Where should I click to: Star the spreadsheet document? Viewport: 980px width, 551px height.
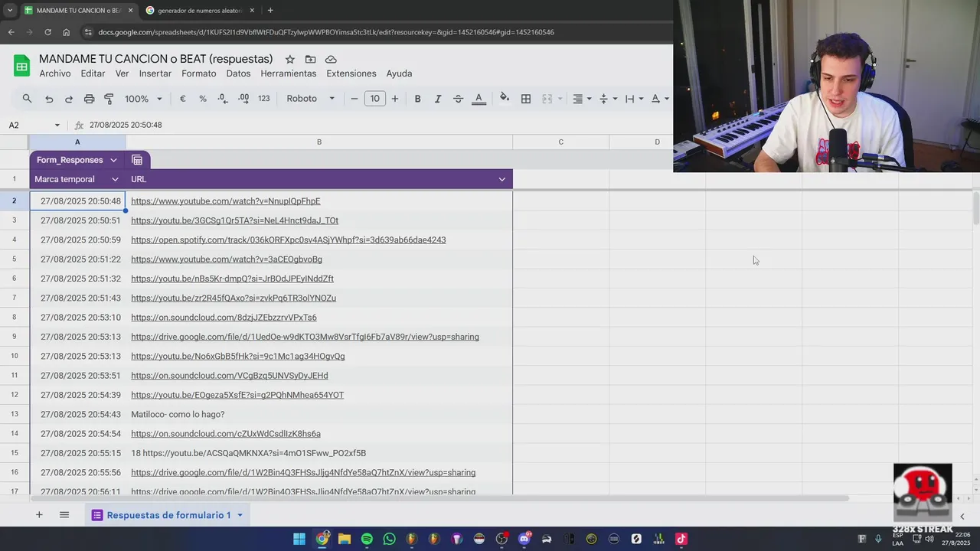coord(289,59)
